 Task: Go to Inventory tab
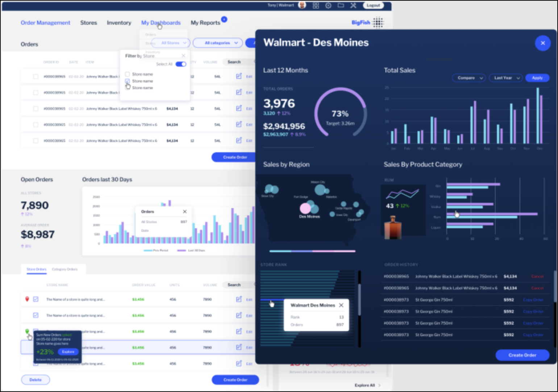[x=119, y=22]
